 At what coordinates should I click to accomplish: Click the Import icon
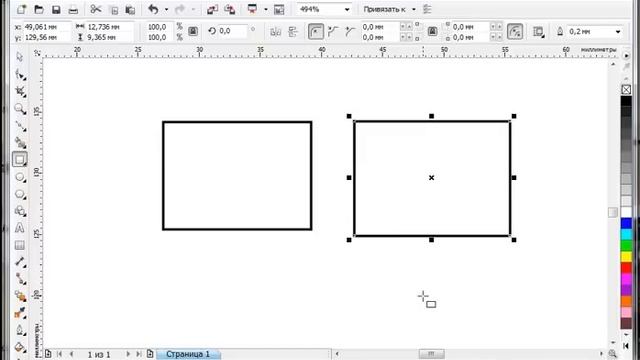pos(212,9)
